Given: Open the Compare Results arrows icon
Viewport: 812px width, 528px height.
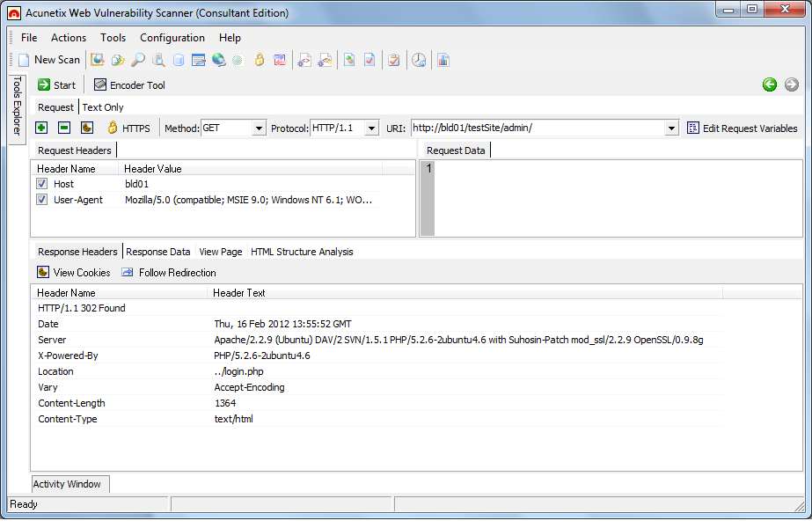Looking at the screenshot, I should click(x=280, y=60).
